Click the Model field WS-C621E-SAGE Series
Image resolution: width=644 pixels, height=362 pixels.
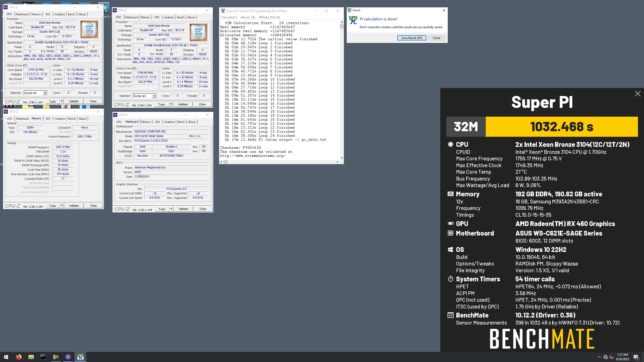(x=158, y=136)
